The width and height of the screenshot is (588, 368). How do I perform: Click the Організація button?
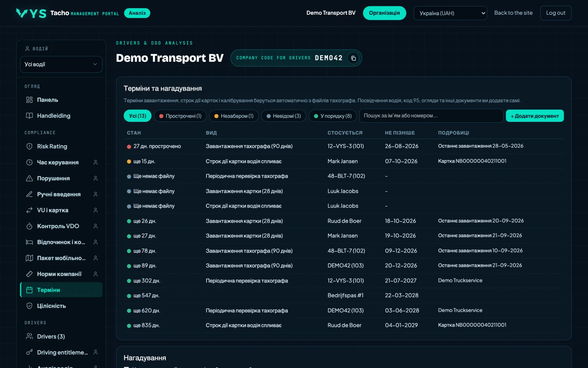384,13
